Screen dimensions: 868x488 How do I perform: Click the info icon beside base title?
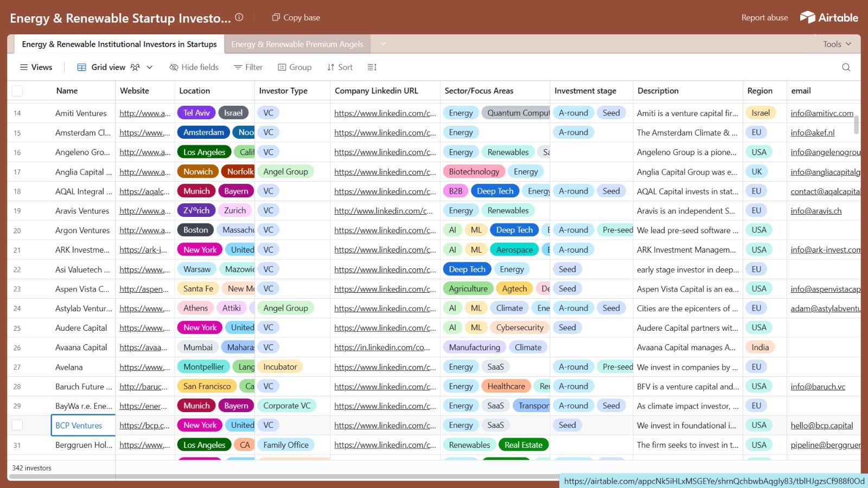point(239,17)
